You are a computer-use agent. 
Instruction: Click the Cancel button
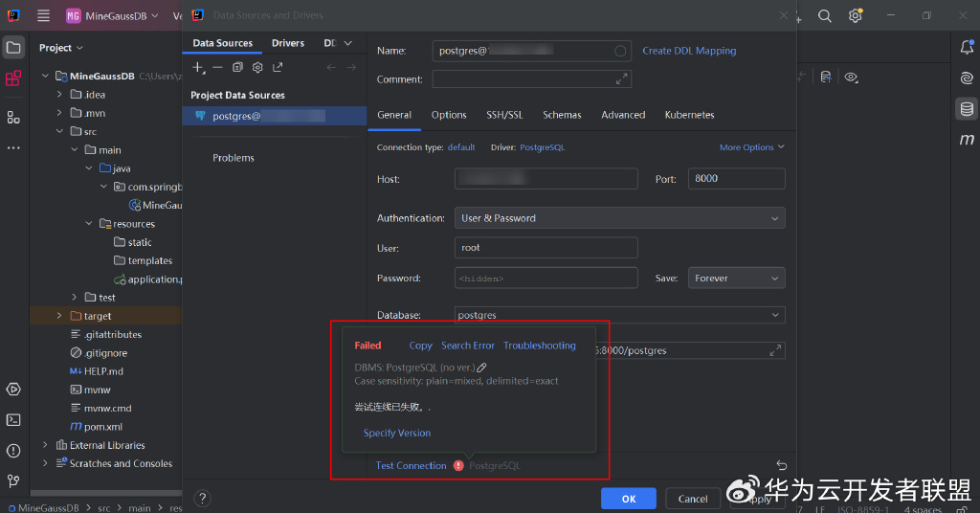[x=693, y=499]
